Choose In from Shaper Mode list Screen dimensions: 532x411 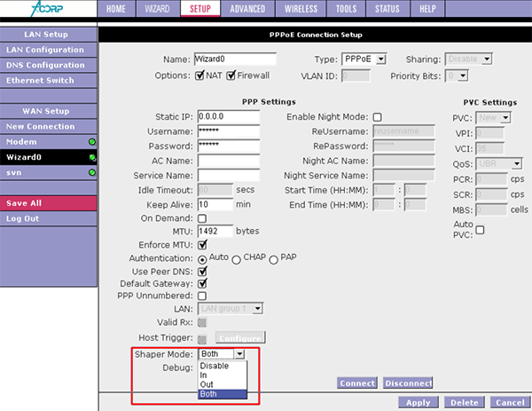(223, 375)
